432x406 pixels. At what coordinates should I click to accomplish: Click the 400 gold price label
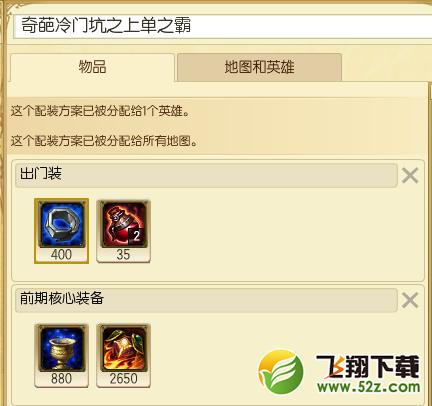(x=62, y=255)
